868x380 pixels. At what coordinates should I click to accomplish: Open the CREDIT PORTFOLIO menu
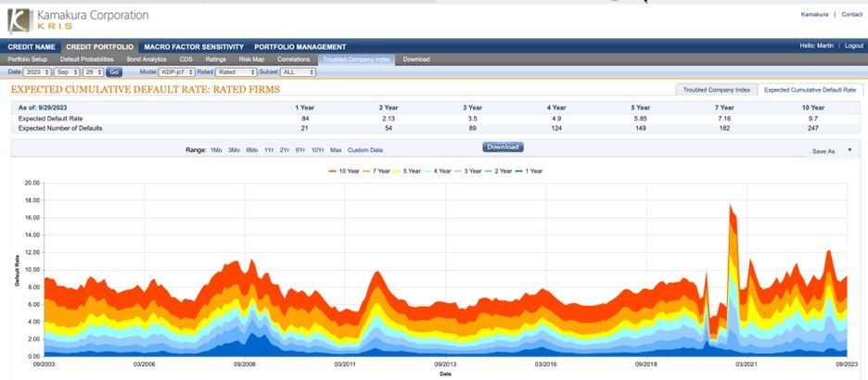coord(99,47)
